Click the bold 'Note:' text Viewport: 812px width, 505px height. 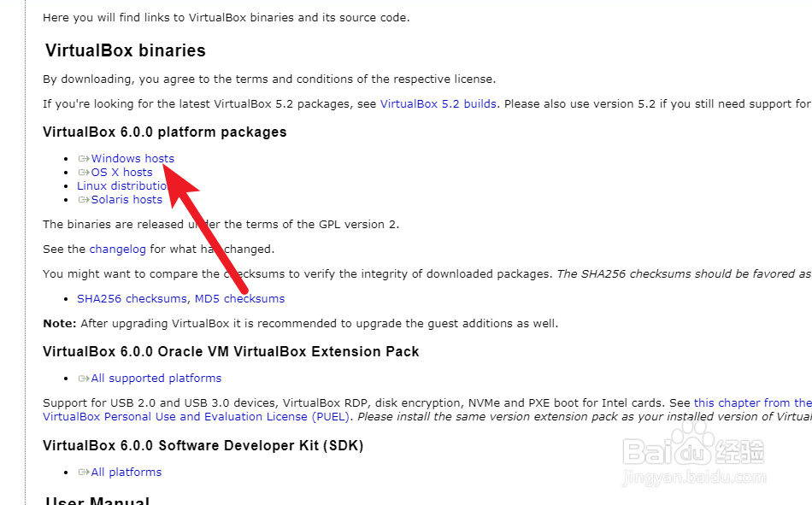tap(60, 324)
